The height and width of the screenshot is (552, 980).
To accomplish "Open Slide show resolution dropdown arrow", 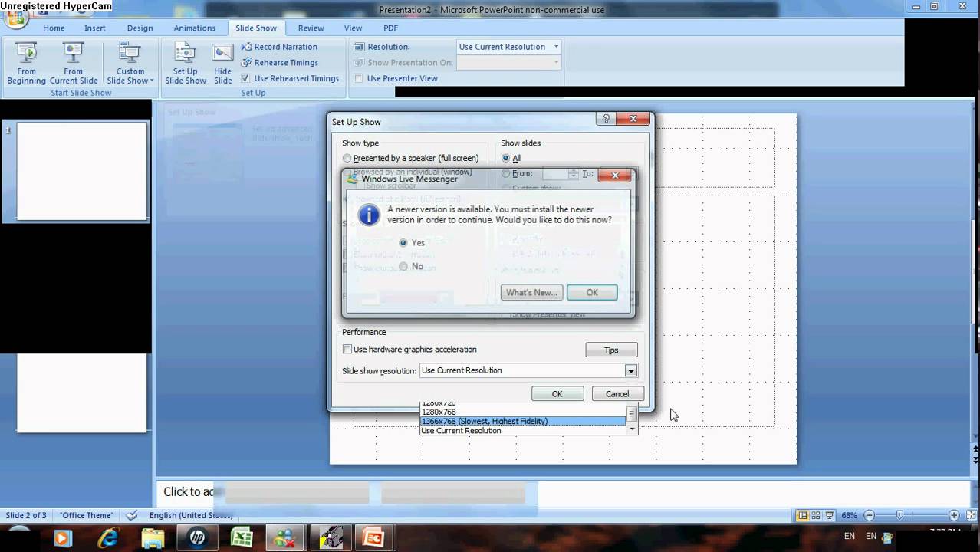I will pos(630,371).
